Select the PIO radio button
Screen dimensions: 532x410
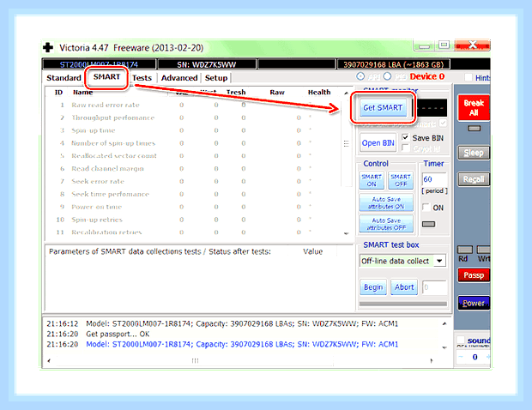pyautogui.click(x=388, y=76)
